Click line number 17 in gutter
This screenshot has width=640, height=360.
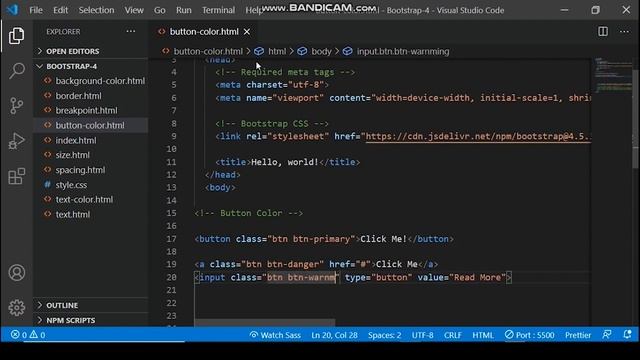[171, 239]
